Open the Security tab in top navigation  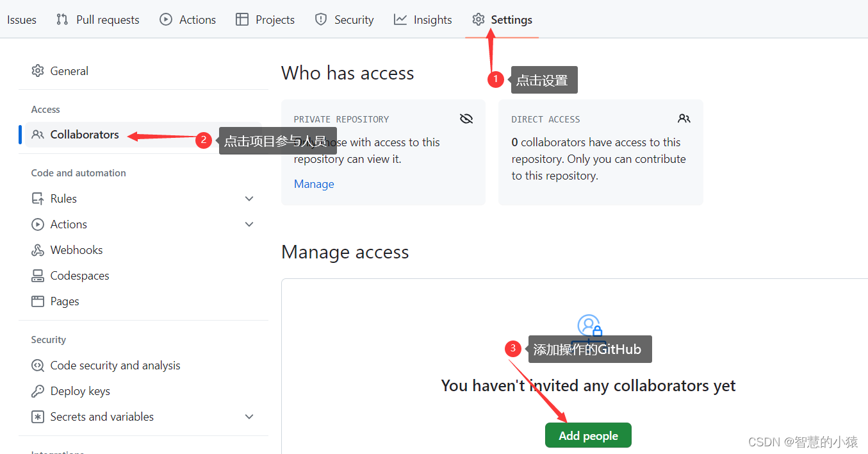pos(344,19)
